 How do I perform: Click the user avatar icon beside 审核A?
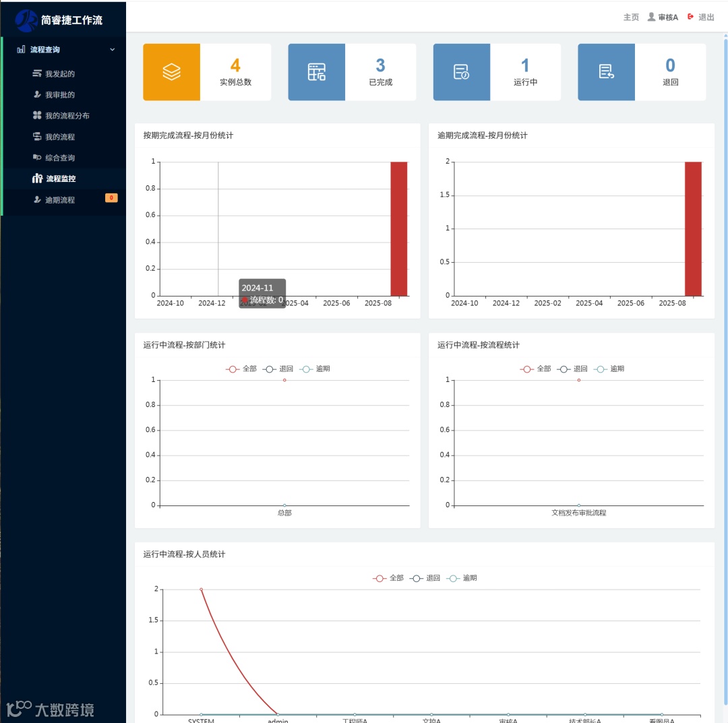coord(651,17)
